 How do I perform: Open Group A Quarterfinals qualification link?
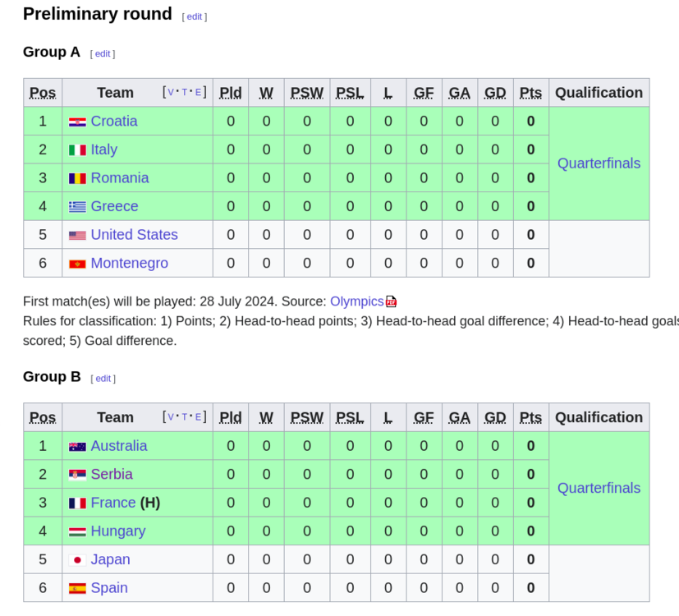pos(599,163)
